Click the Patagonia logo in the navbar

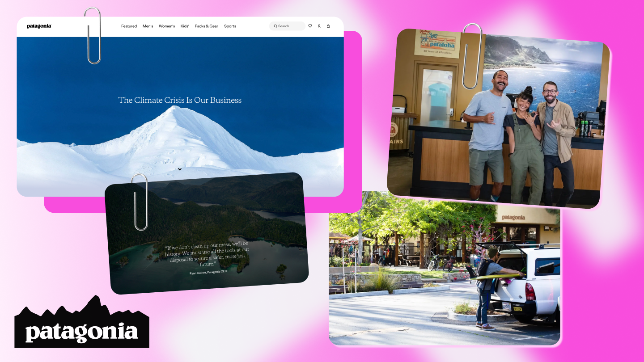[39, 26]
